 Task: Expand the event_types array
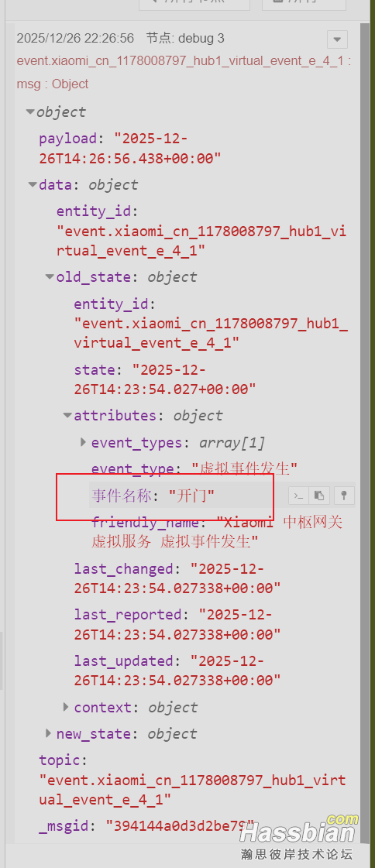(84, 442)
